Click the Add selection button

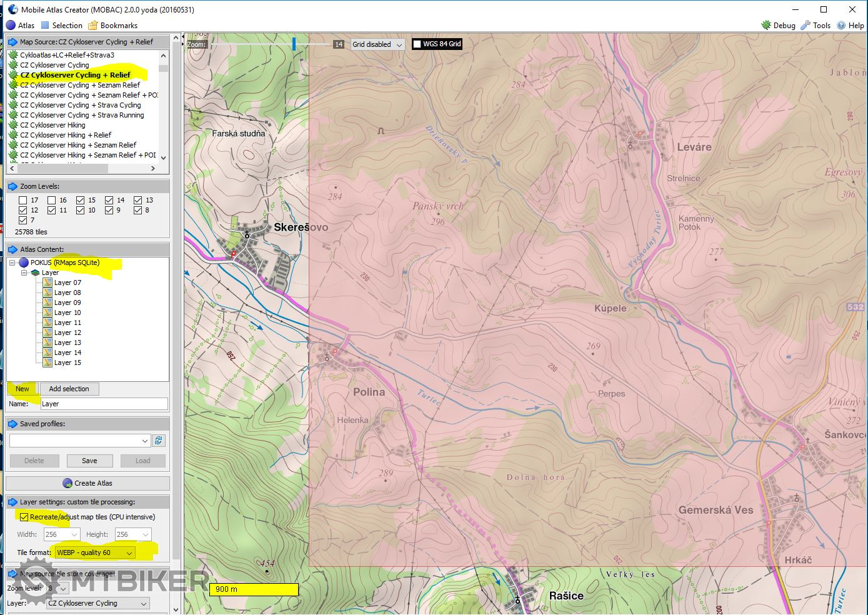click(x=69, y=389)
